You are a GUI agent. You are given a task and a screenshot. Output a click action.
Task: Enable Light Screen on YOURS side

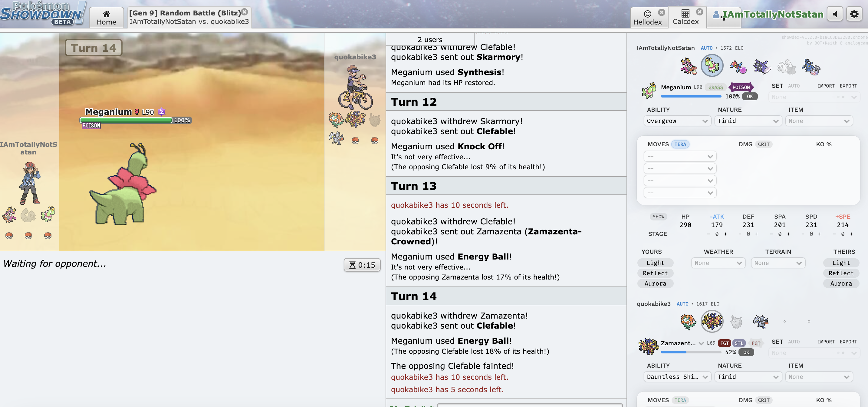tap(655, 263)
